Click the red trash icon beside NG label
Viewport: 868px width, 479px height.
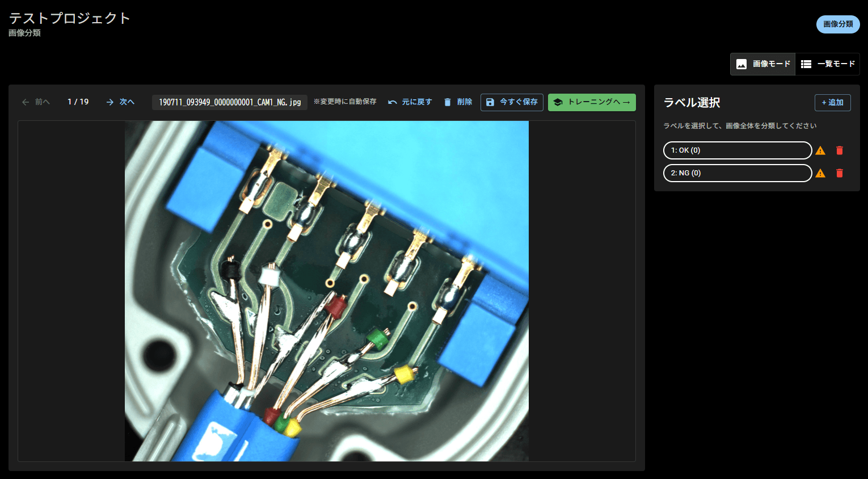tap(840, 173)
